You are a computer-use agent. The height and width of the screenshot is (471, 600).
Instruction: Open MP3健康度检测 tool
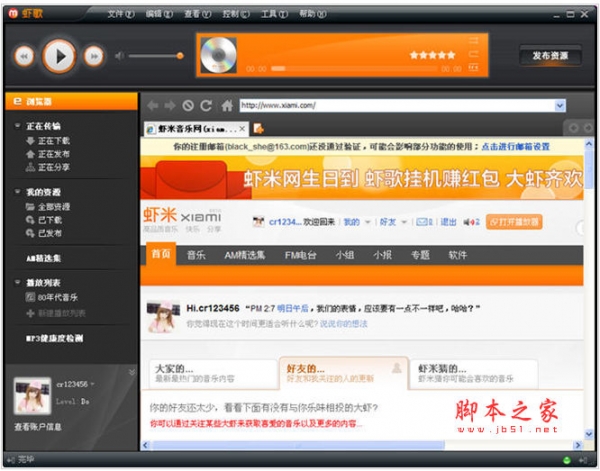[x=55, y=338]
